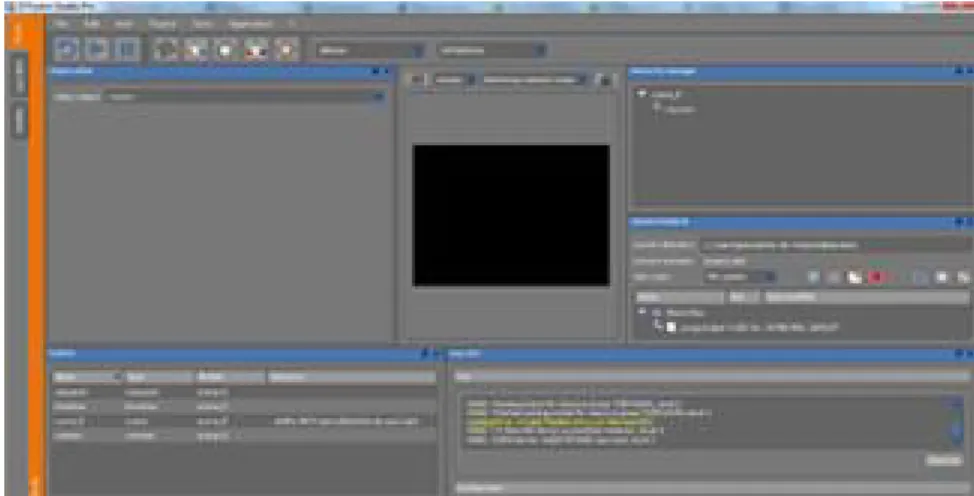
Task: Click the log panel's vertical scrollbar
Action: [957, 423]
